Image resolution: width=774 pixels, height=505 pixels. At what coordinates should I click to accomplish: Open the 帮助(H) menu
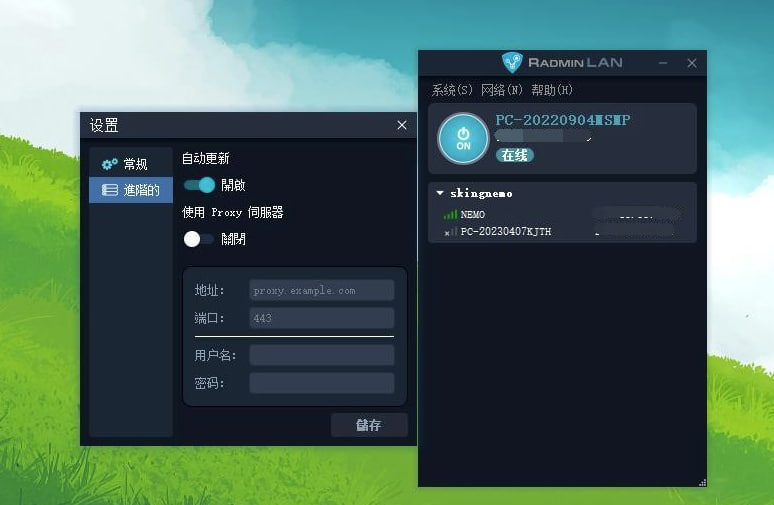[552, 90]
